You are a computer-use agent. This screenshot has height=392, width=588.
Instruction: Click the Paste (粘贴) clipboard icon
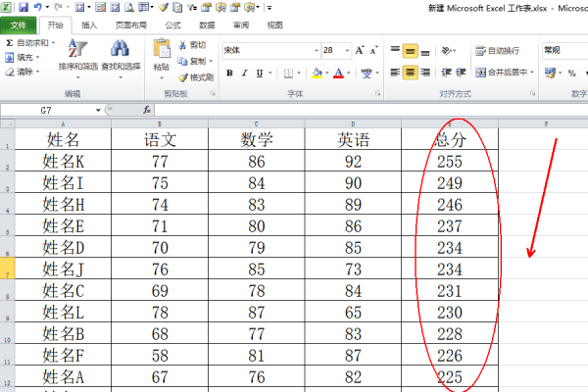pyautogui.click(x=162, y=49)
